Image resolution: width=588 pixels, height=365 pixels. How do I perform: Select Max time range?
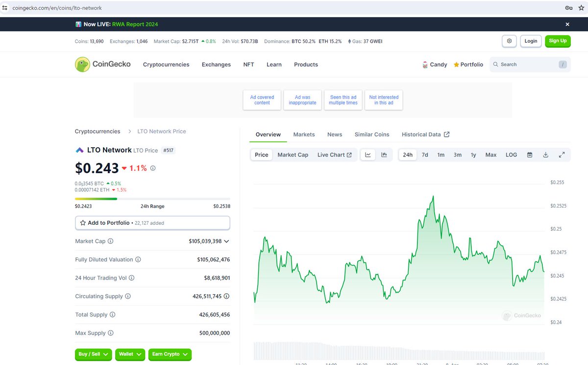click(x=491, y=155)
